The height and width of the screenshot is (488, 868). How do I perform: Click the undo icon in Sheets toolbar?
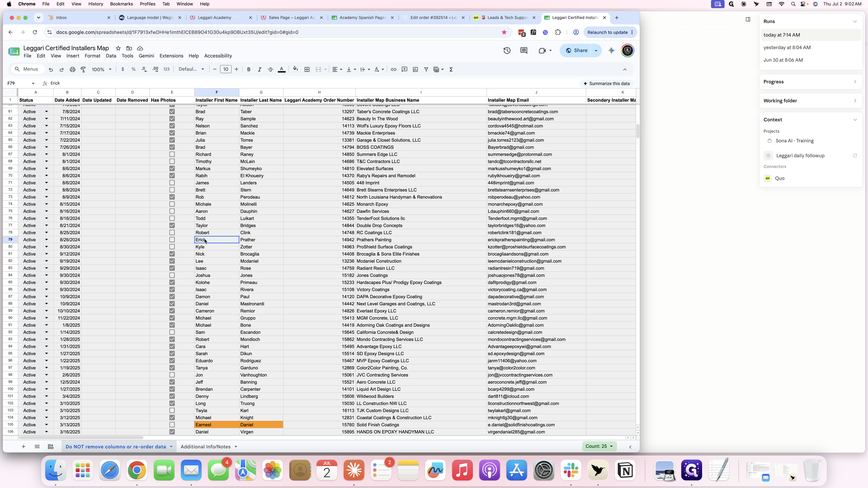click(x=51, y=69)
